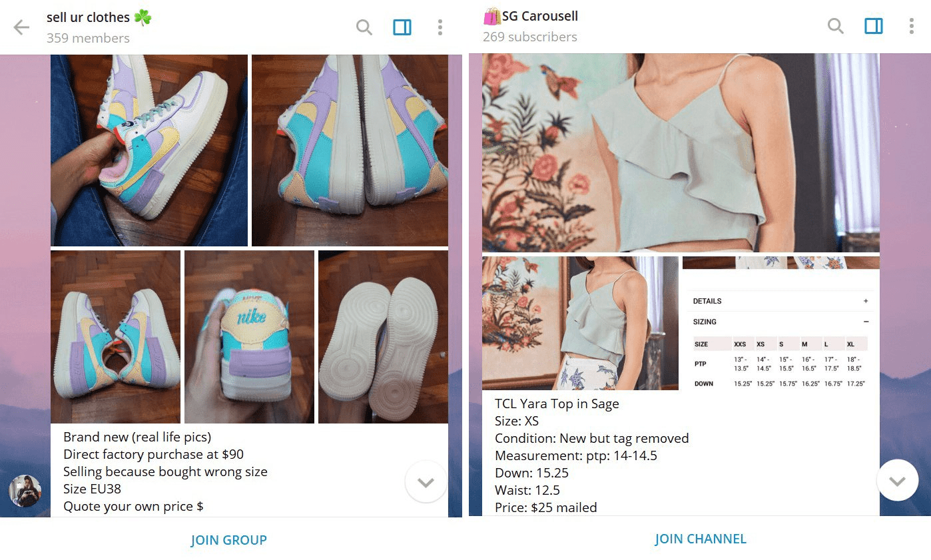The width and height of the screenshot is (931, 560).
Task: Open more options menu for SG Carousell
Action: coord(911,26)
